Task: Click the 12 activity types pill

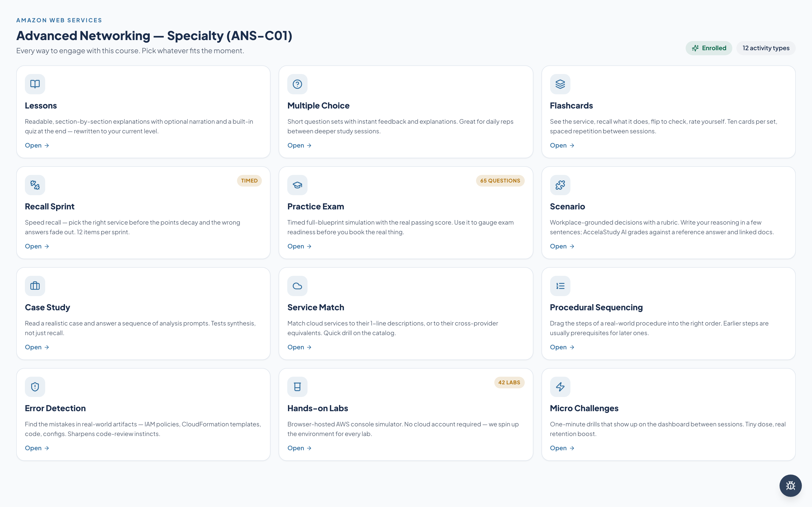Action: (x=766, y=48)
